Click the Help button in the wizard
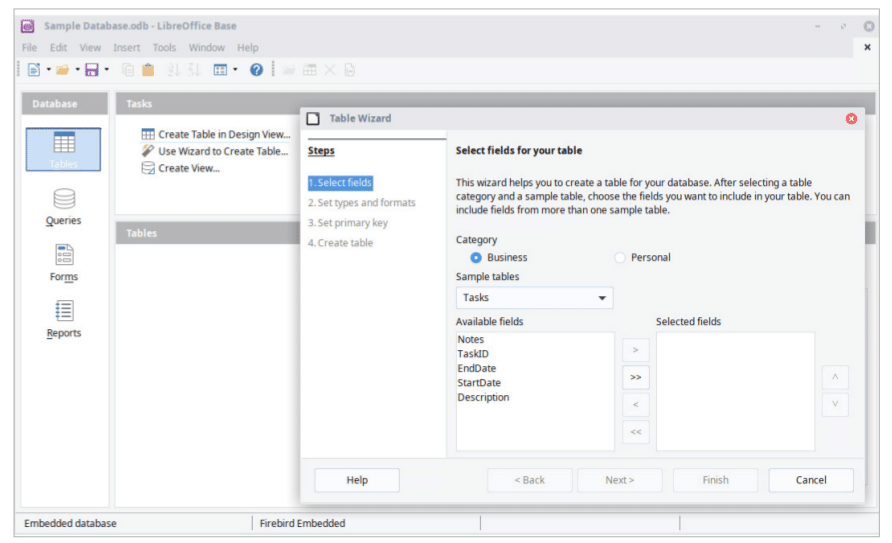The width and height of the screenshot is (892, 543). [x=357, y=480]
